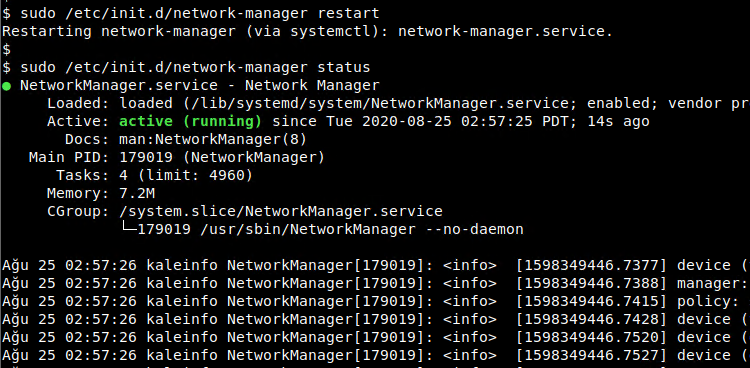Click the green status dot before NetworkManager.service
750x368 pixels.
tap(6, 87)
